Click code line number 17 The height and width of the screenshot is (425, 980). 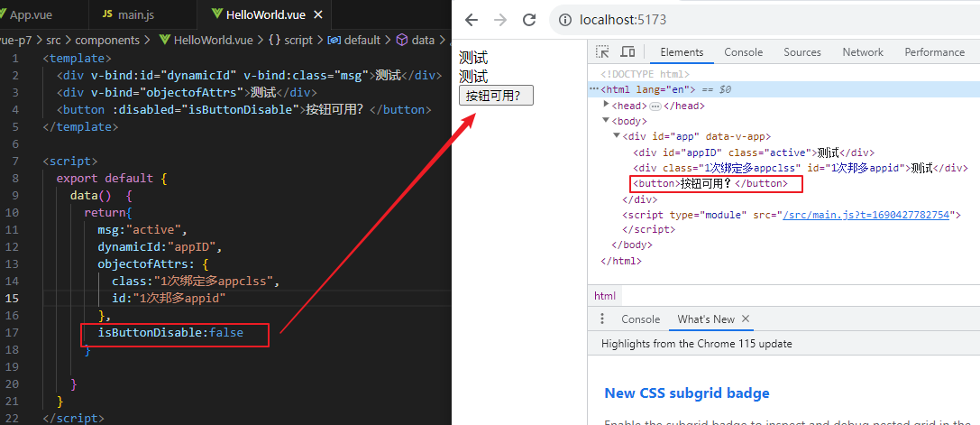point(14,333)
